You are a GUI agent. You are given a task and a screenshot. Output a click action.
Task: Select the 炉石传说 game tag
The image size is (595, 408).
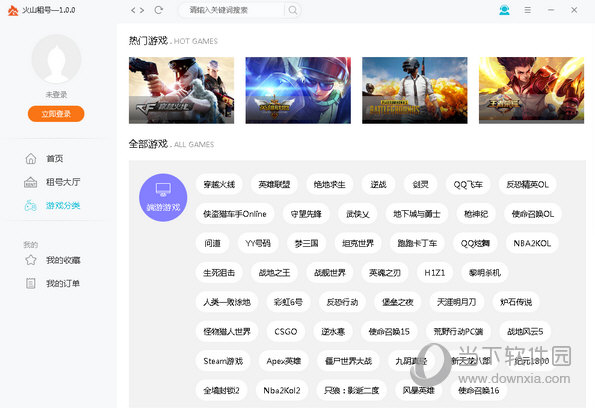pyautogui.click(x=516, y=302)
